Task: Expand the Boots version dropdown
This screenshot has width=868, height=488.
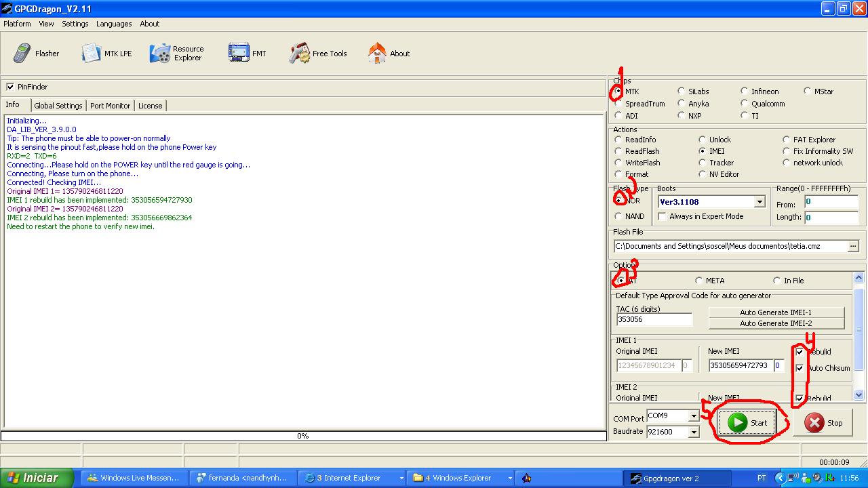Action: tap(759, 202)
